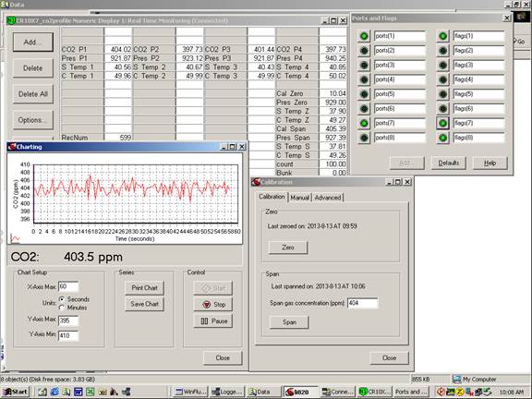Toggle the ports(1) LED indicator
The width and height of the screenshot is (532, 399).
coord(364,36)
